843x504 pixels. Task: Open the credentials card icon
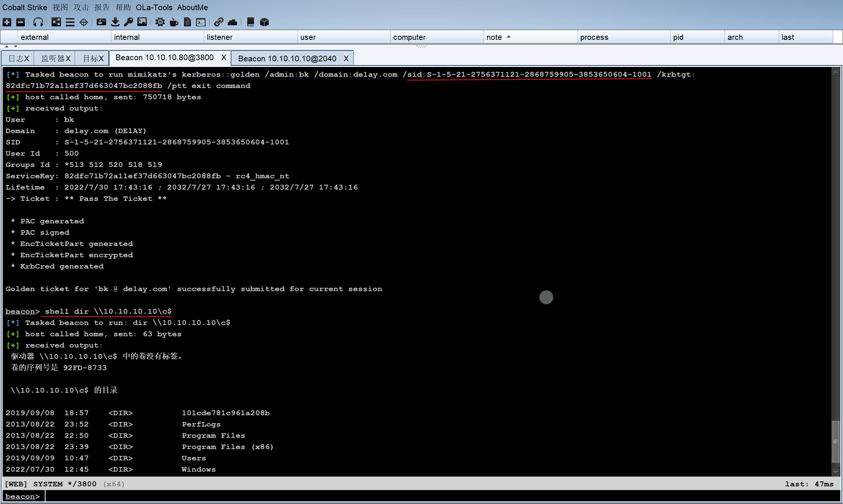[101, 22]
